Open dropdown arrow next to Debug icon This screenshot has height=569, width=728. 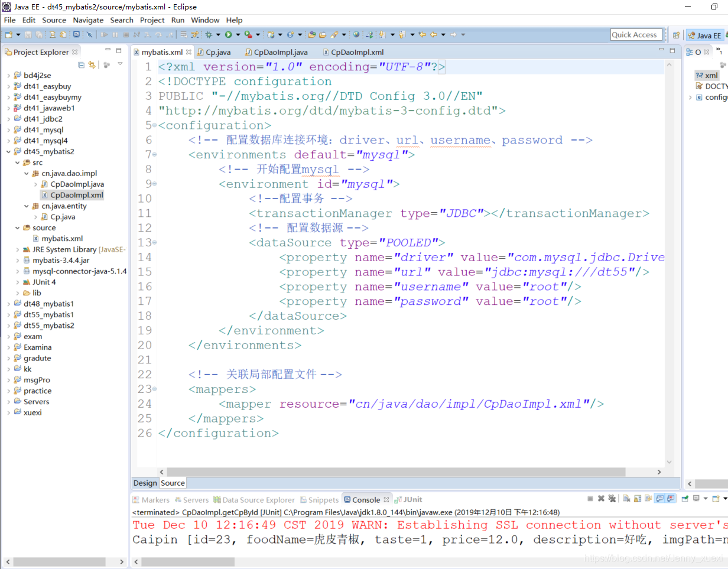(x=218, y=35)
